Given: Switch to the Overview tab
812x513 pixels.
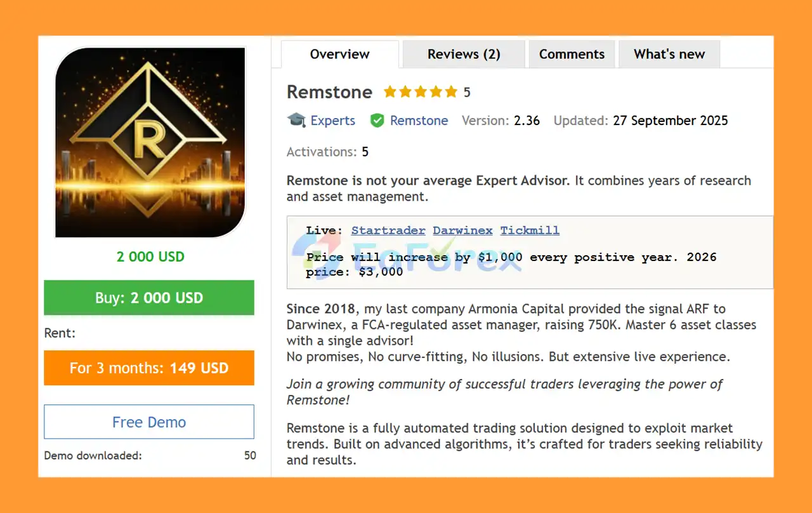Looking at the screenshot, I should pyautogui.click(x=339, y=55).
